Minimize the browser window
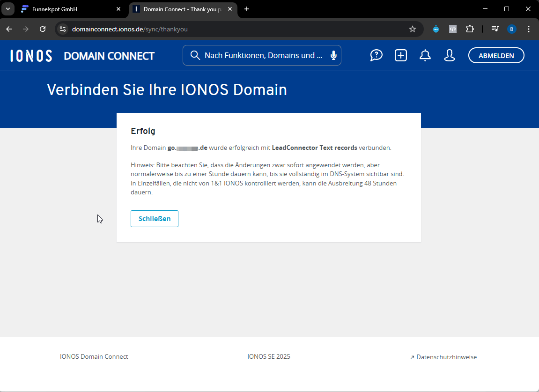The width and height of the screenshot is (539, 392). tap(485, 9)
